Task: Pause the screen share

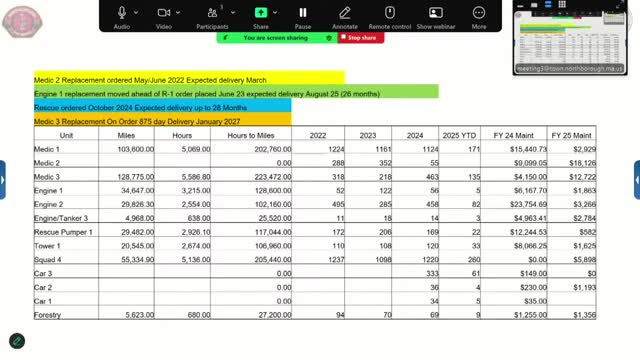Action: 303,13
